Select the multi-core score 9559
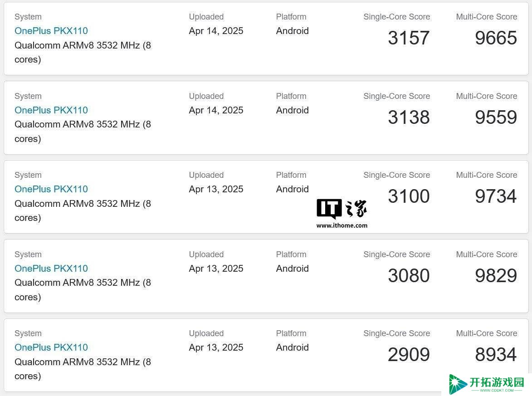The image size is (532, 396). coord(496,117)
